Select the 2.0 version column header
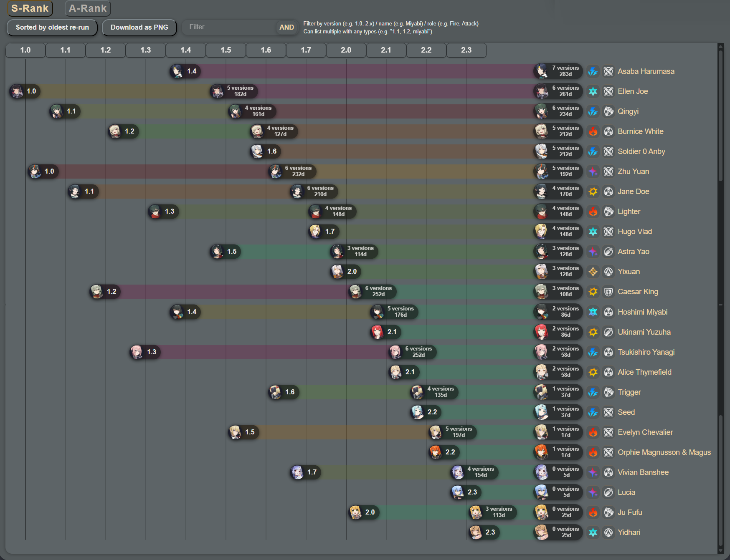Viewport: 730px width, 560px height. pyautogui.click(x=346, y=50)
